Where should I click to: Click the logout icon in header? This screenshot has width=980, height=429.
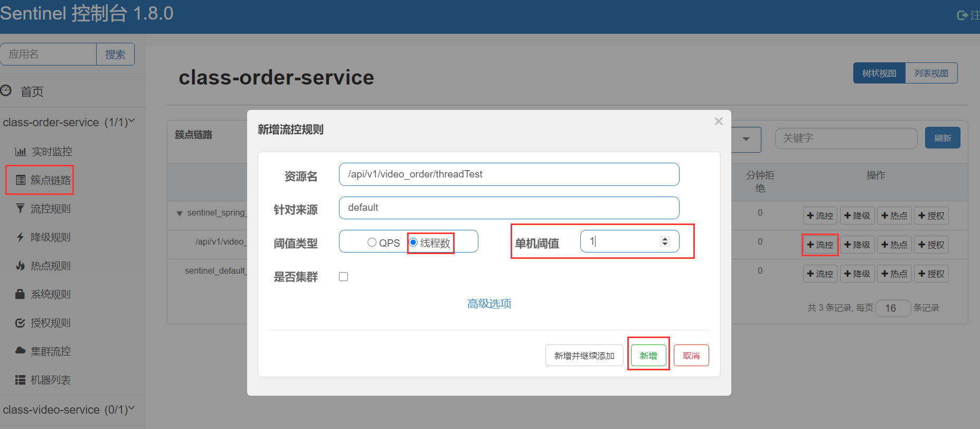(962, 16)
